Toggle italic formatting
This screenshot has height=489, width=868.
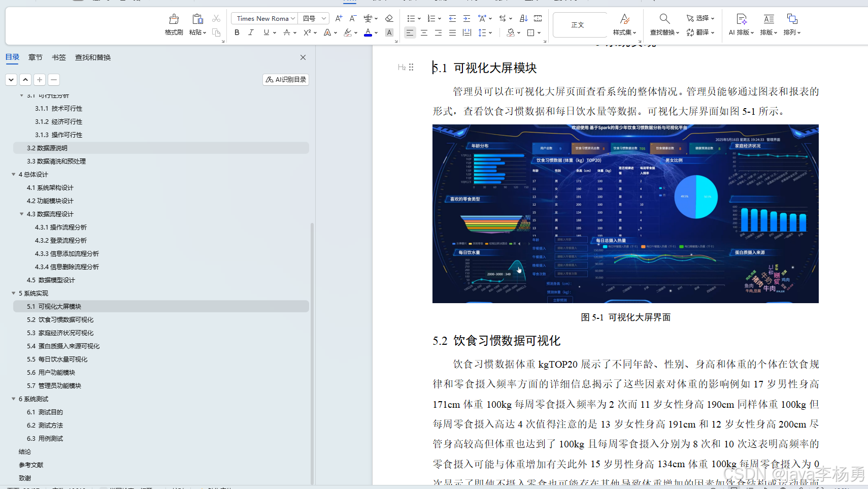click(x=251, y=32)
